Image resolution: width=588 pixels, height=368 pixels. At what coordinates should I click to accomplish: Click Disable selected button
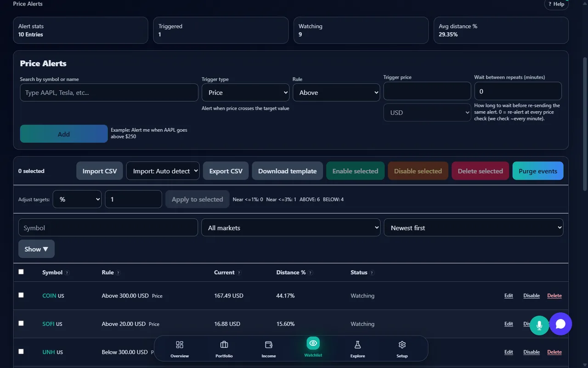pyautogui.click(x=418, y=171)
